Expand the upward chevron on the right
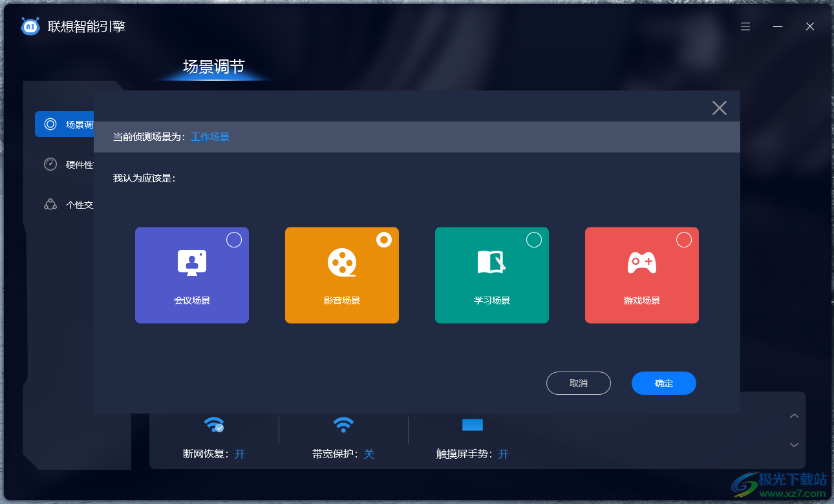The height and width of the screenshot is (504, 834). point(794,415)
